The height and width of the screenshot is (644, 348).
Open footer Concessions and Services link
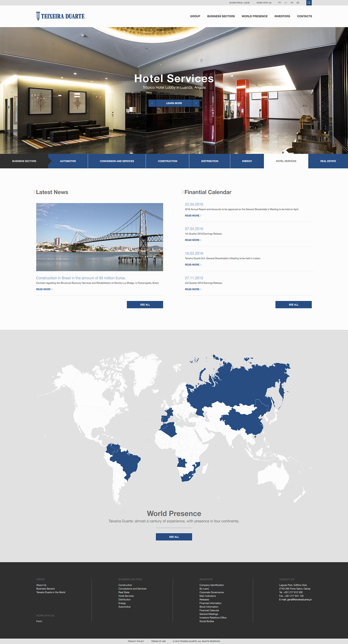(132, 589)
